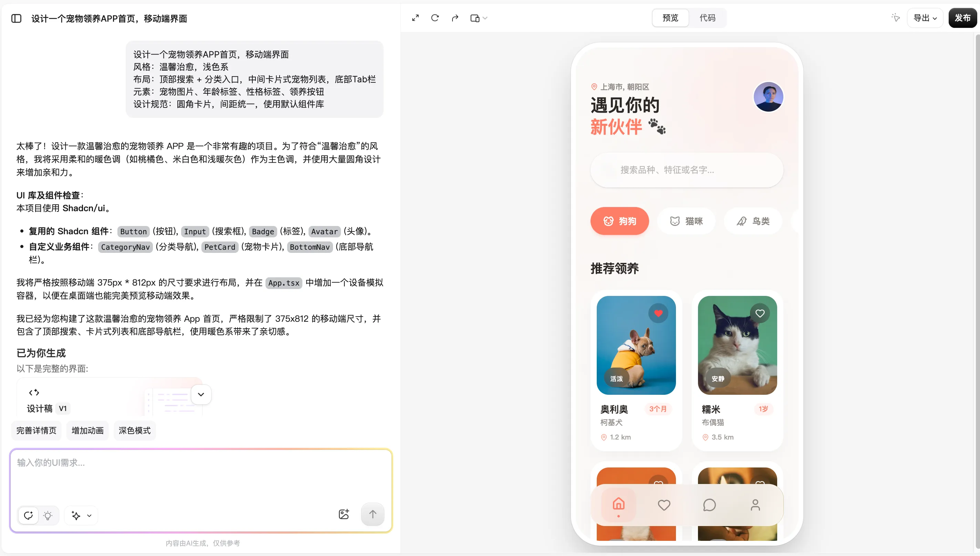Open the model dropdown next to sparkle icon

[89, 515]
